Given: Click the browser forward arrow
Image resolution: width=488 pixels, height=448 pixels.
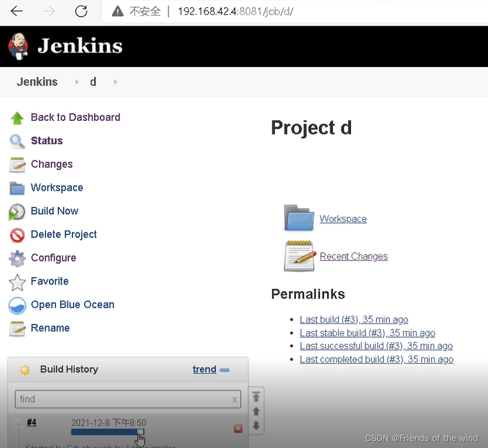Looking at the screenshot, I should [x=48, y=11].
